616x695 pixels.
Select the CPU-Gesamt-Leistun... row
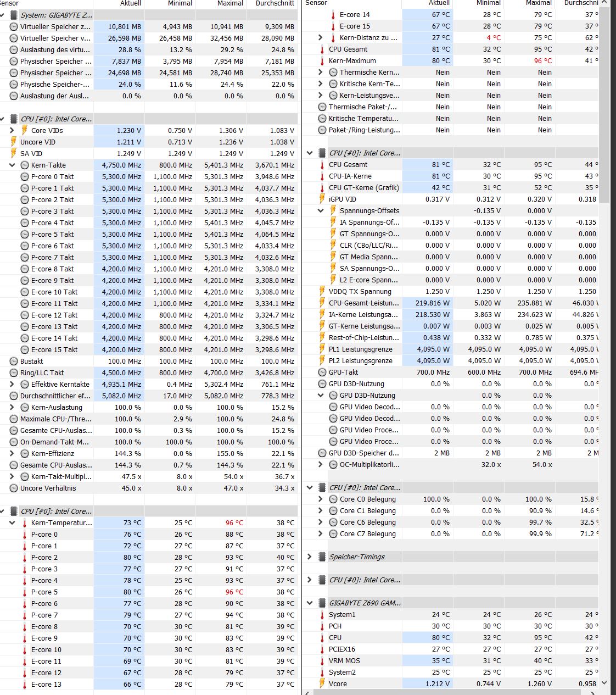click(x=451, y=303)
